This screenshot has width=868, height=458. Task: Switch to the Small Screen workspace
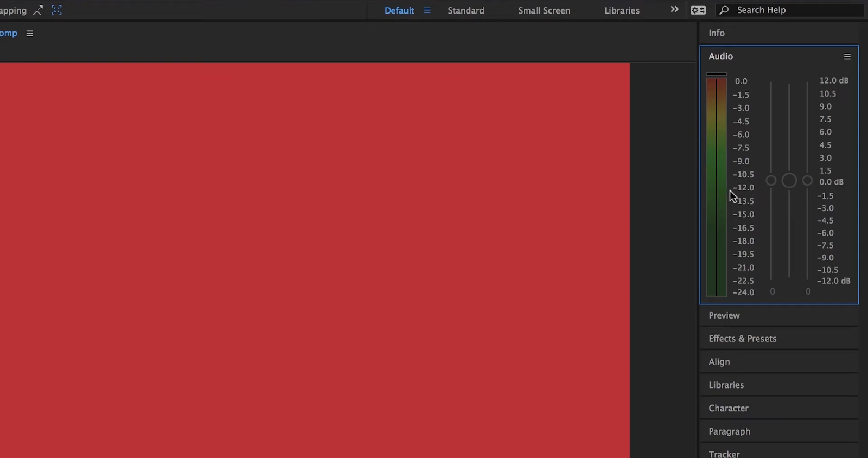click(x=544, y=10)
